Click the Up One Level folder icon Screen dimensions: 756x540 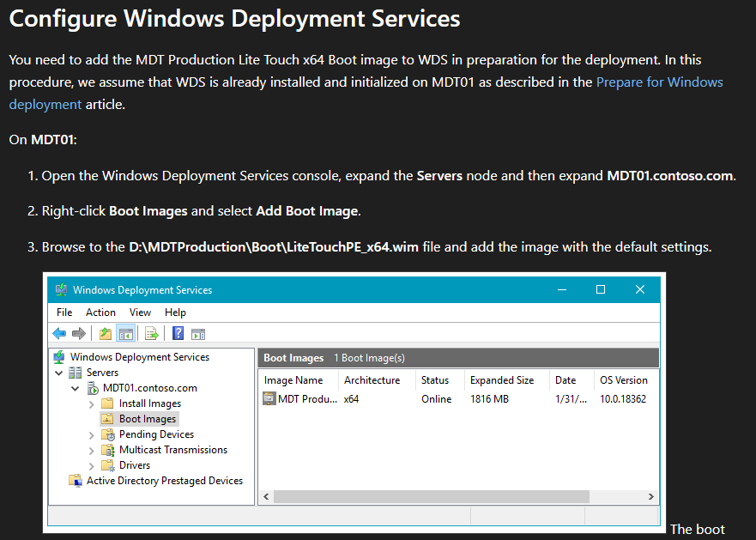click(105, 334)
